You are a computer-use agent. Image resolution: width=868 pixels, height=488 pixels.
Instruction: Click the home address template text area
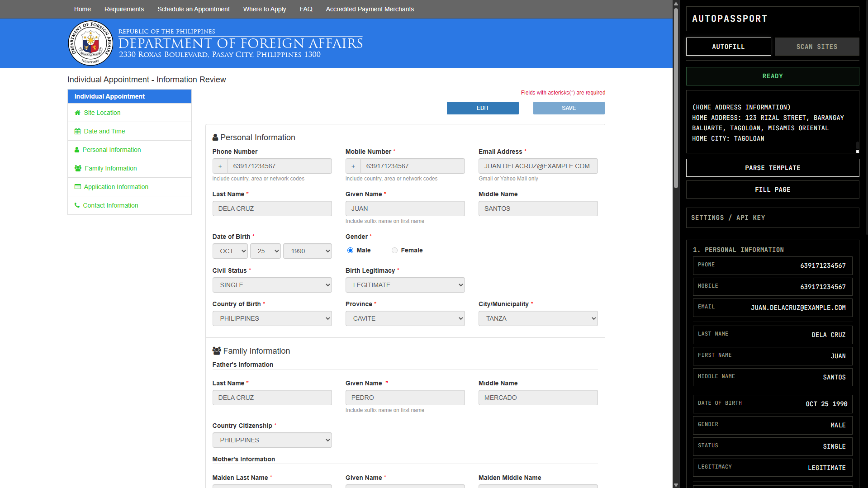(x=773, y=122)
